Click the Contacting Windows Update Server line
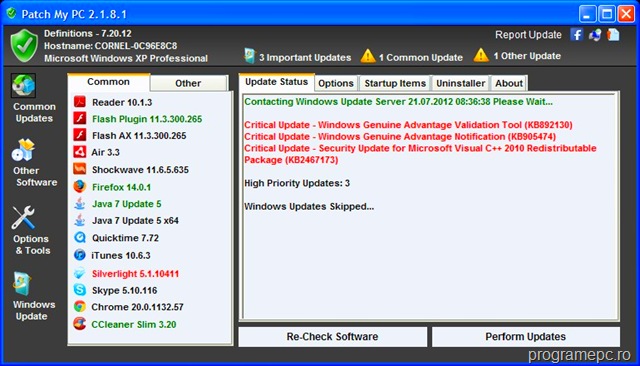 398,102
